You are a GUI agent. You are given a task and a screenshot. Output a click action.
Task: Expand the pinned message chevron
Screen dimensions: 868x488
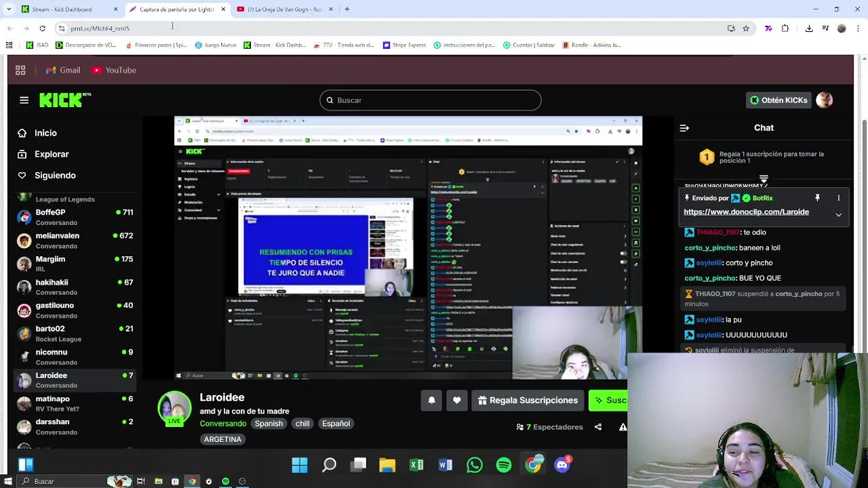tap(839, 215)
